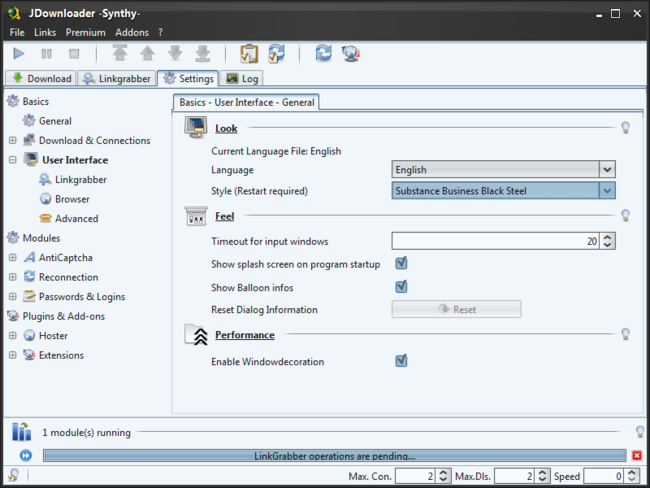
Task: Toggle automatic reconnect checkbox icon
Action: 276,53
